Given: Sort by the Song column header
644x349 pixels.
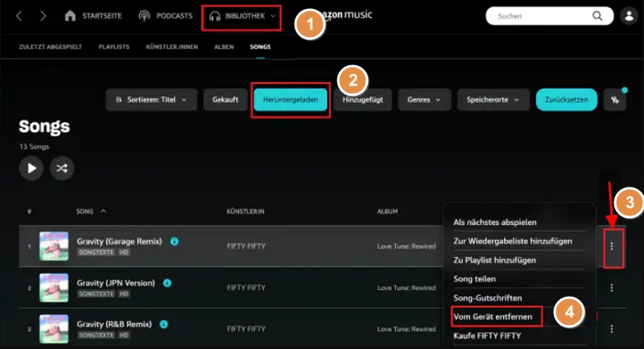Looking at the screenshot, I should click(x=91, y=211).
